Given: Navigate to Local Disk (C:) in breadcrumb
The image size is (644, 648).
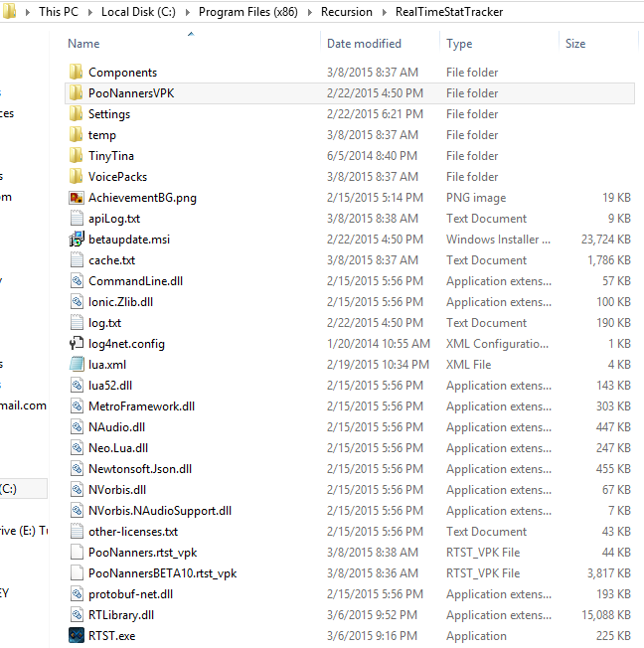Looking at the screenshot, I should [x=139, y=12].
